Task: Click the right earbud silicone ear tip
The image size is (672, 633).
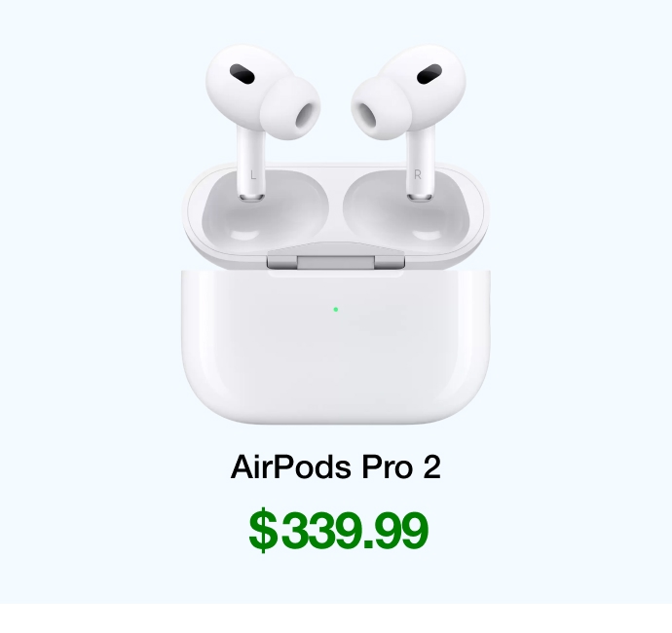Action: (382, 108)
